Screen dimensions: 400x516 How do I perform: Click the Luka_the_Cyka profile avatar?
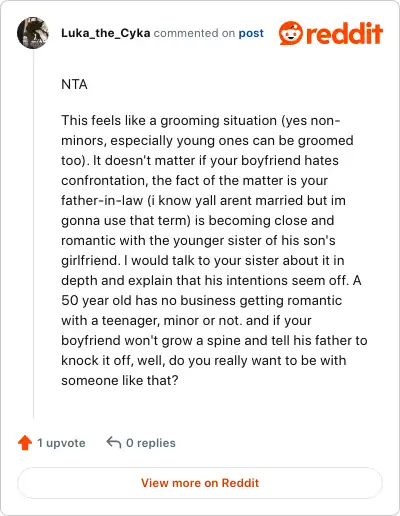point(33,33)
